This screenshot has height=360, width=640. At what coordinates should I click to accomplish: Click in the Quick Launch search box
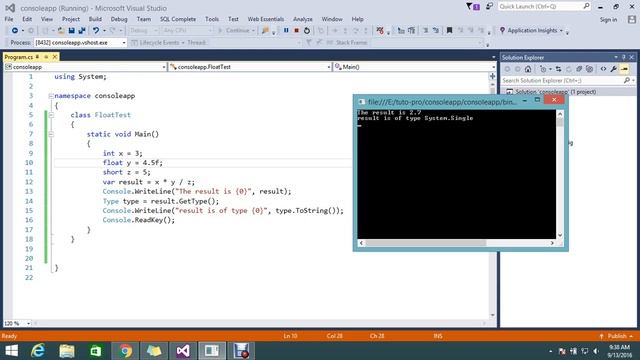544,7
